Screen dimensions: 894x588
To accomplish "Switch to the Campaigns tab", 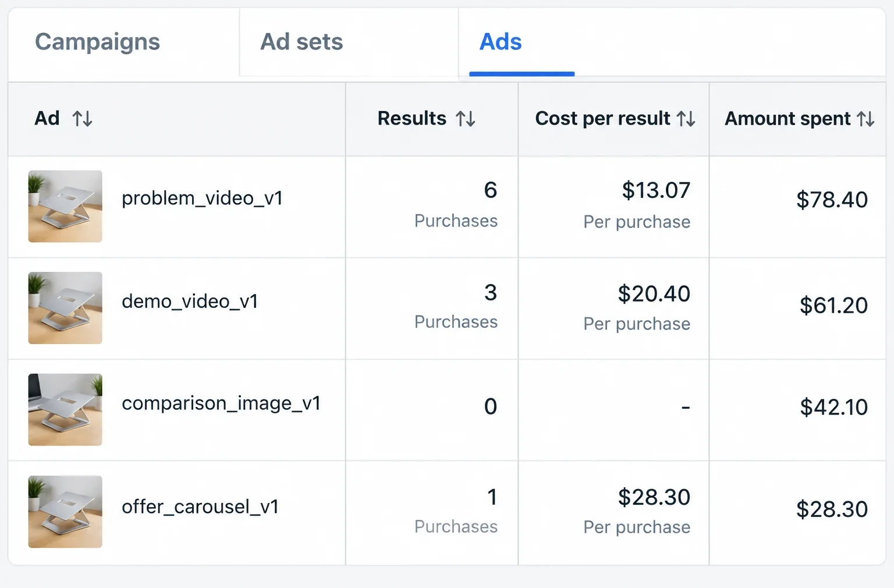I will point(97,42).
